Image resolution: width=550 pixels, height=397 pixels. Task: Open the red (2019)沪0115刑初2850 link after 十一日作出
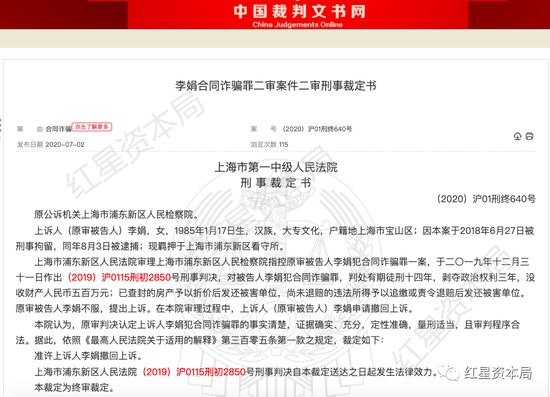click(119, 277)
